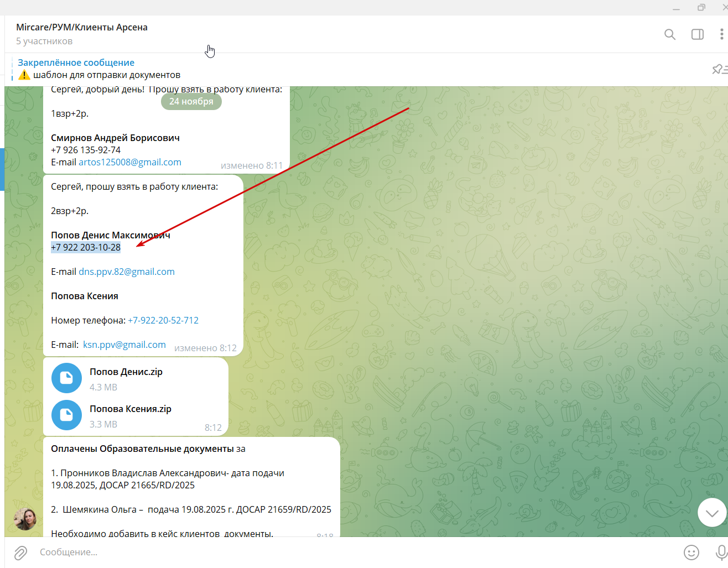This screenshot has height=568, width=728.
Task: Click the 1взр+2р. line
Action: (70, 114)
